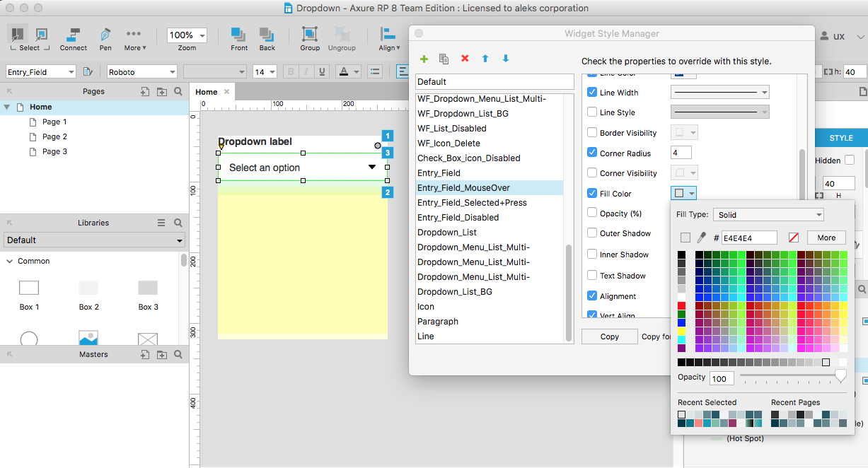Viewport: 868px width, 468px height.
Task: Enable the Outer Shadow checkbox
Action: (x=592, y=233)
